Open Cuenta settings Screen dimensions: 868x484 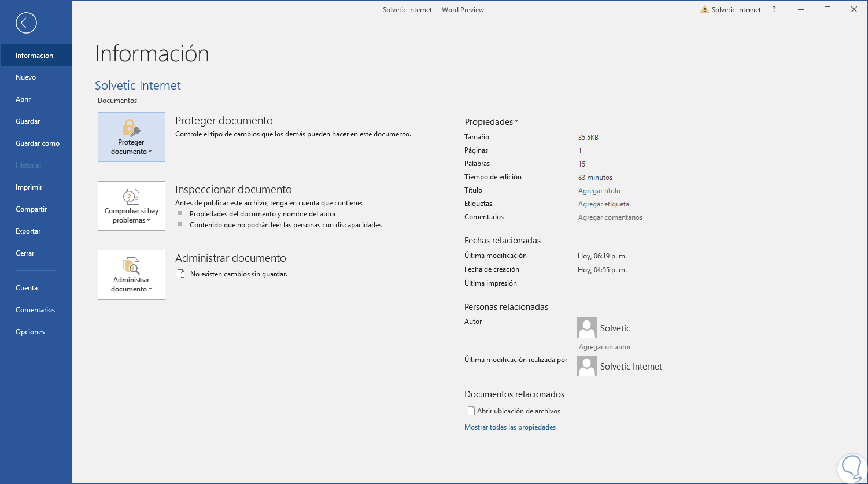pos(36,288)
